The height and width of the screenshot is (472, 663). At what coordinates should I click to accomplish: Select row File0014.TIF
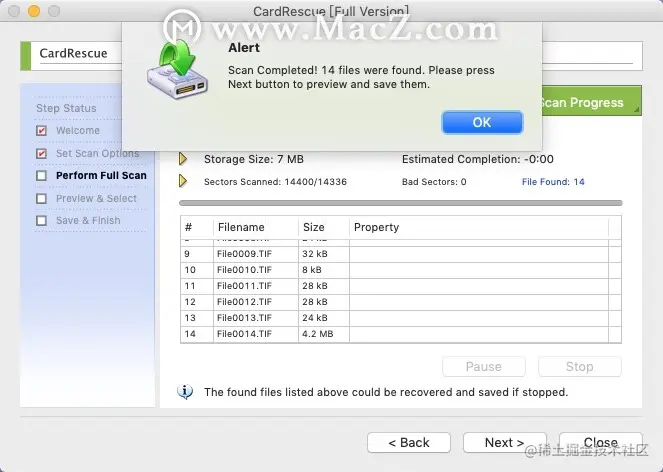point(400,334)
